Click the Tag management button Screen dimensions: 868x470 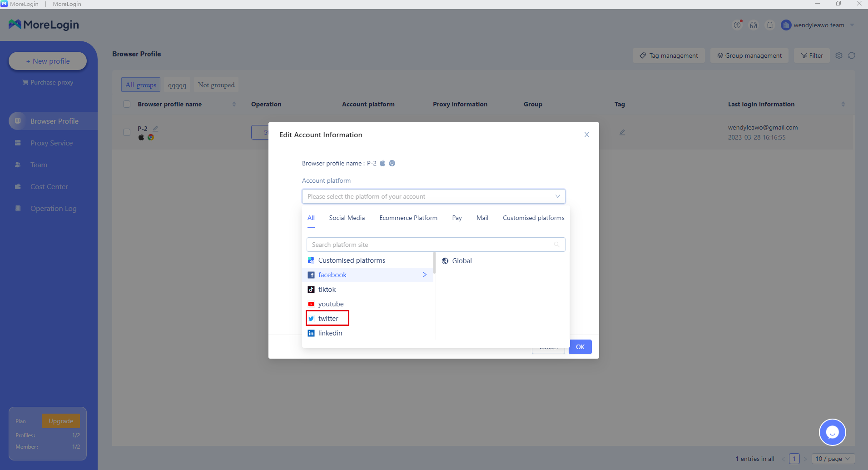[x=669, y=55]
